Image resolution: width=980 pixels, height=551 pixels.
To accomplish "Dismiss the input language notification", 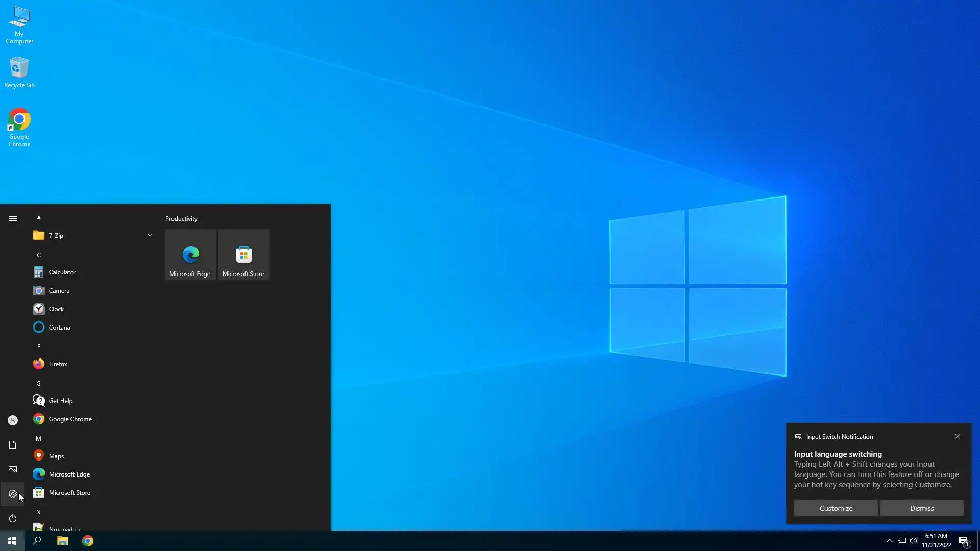I will point(921,508).
